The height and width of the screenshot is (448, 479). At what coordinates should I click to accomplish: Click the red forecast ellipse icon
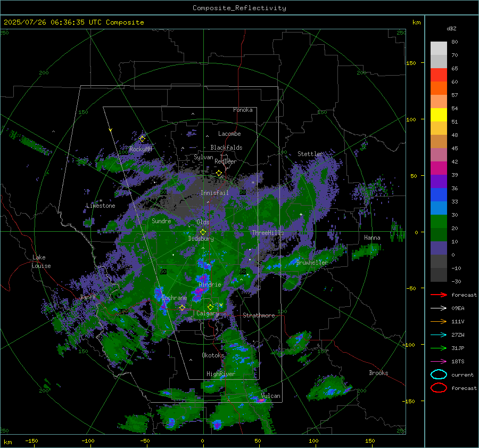click(439, 388)
